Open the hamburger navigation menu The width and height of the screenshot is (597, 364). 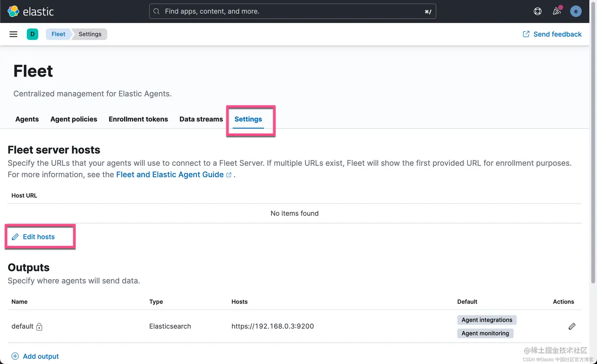pyautogui.click(x=13, y=34)
